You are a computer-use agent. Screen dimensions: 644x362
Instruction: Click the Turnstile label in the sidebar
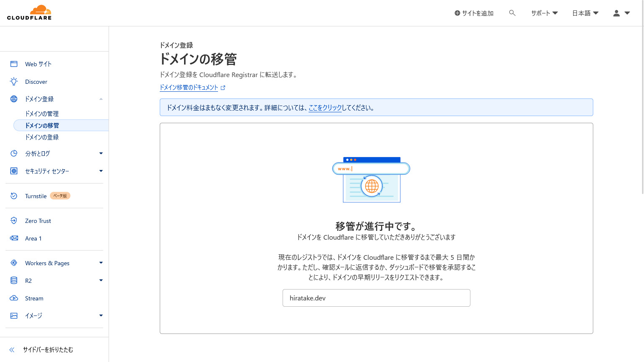click(36, 196)
